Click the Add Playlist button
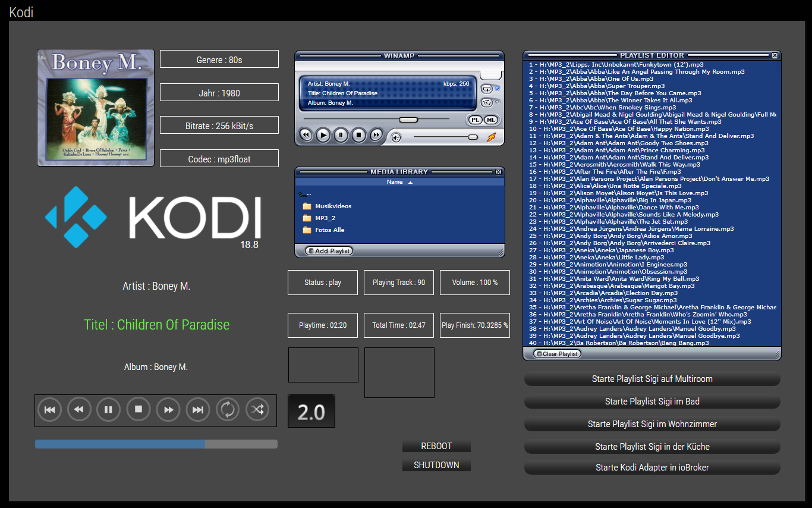 click(329, 251)
